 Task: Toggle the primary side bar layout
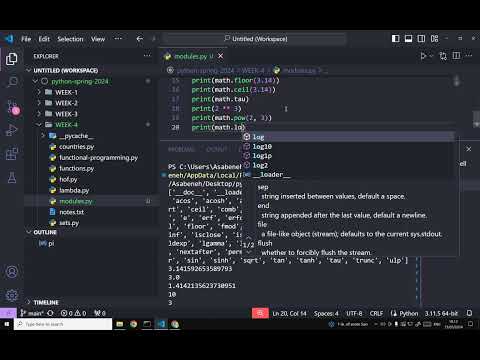[x=396, y=39]
